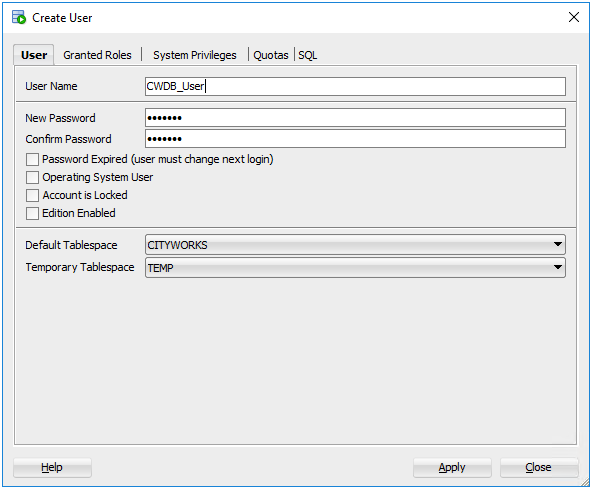Click the CITYWORKS tablespace combo box
592x488 pixels.
[355, 245]
